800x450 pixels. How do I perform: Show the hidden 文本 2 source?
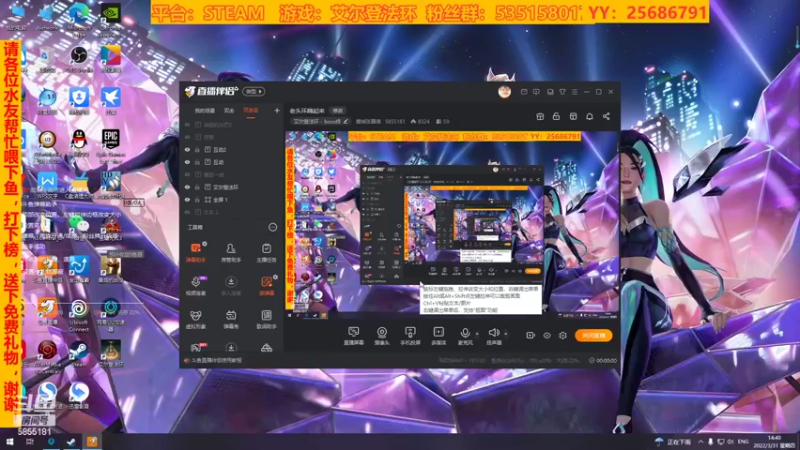[187, 212]
